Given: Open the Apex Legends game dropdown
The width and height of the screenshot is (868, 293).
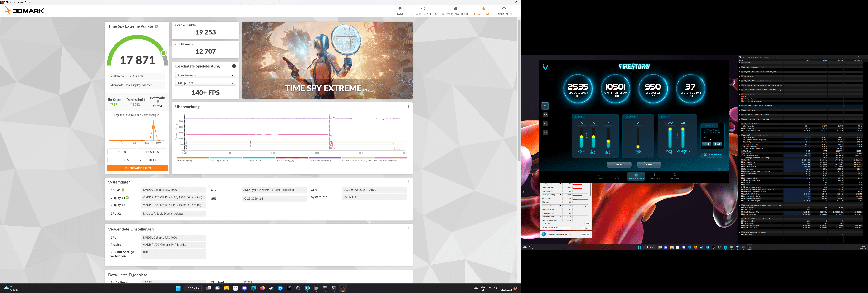Looking at the screenshot, I should point(206,75).
